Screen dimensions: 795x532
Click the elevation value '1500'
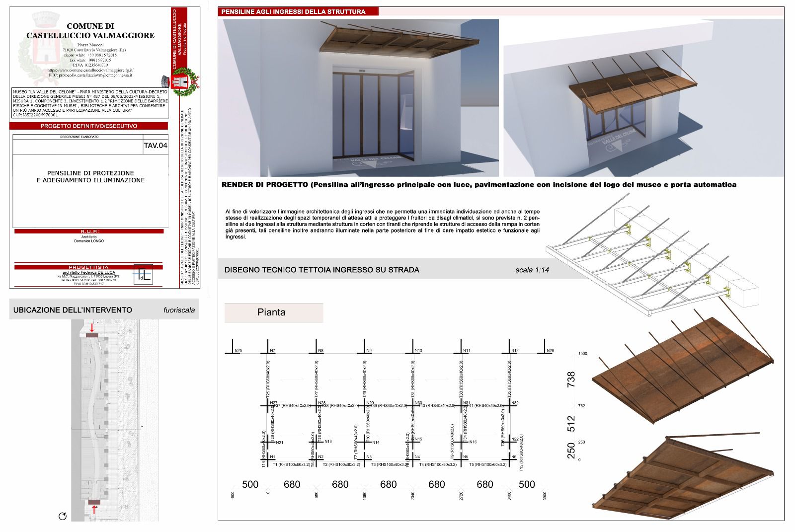point(583,354)
